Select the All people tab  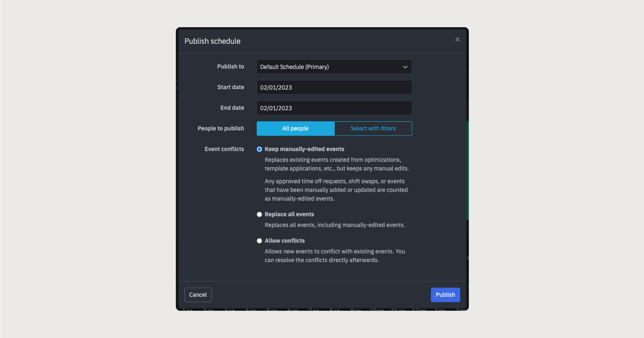click(295, 128)
